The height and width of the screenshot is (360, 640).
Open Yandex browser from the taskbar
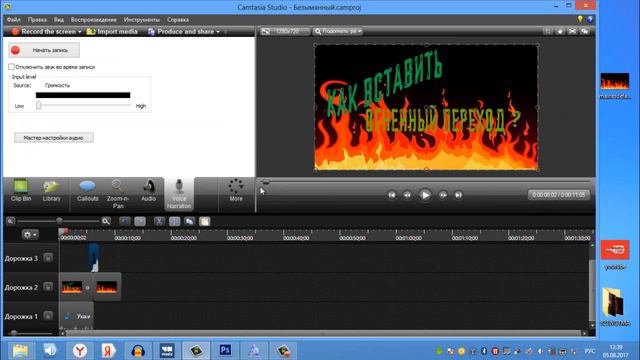click(80, 350)
